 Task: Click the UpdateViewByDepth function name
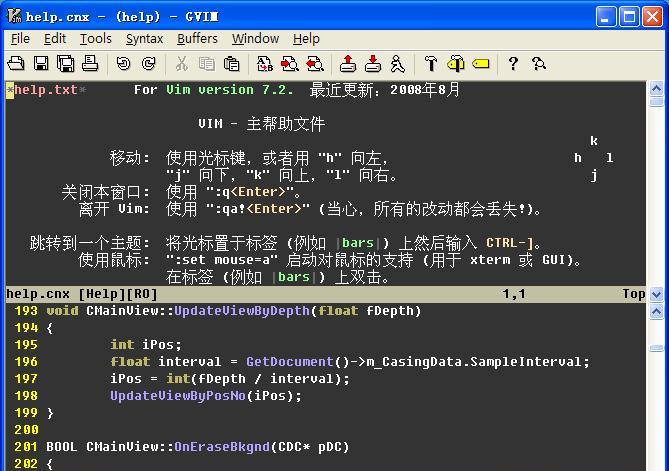point(241,311)
